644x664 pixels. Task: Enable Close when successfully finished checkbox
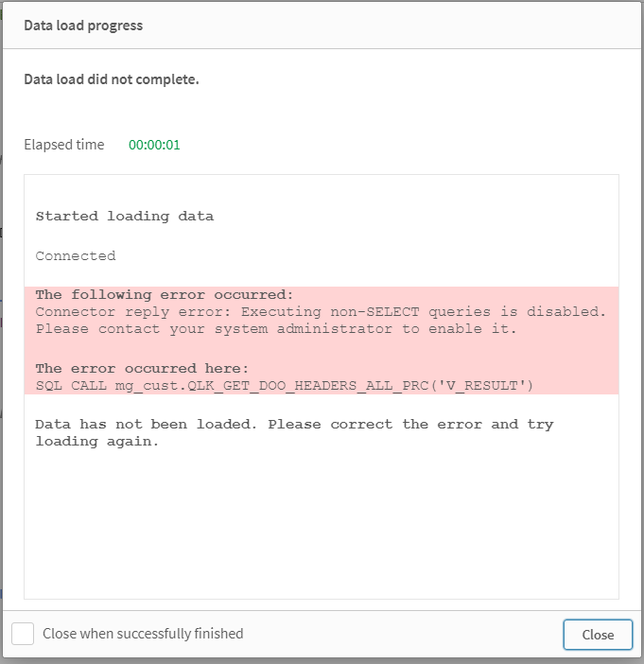coord(24,634)
